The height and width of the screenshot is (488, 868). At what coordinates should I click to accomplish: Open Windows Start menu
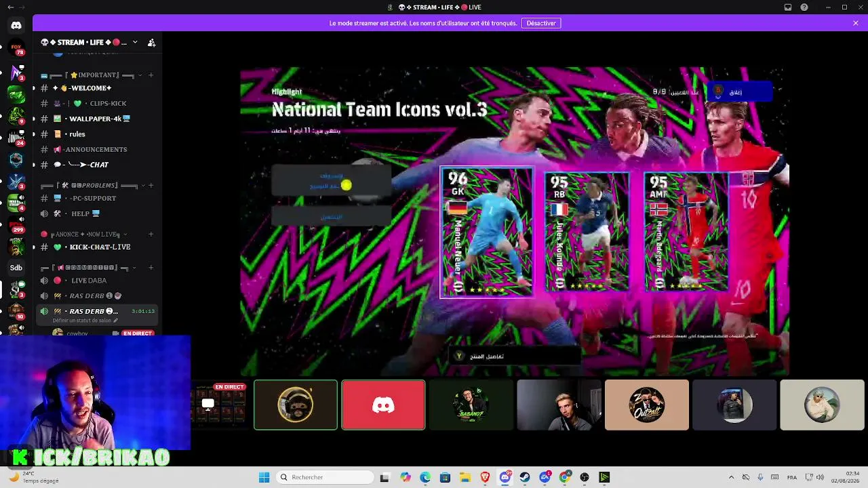(264, 477)
